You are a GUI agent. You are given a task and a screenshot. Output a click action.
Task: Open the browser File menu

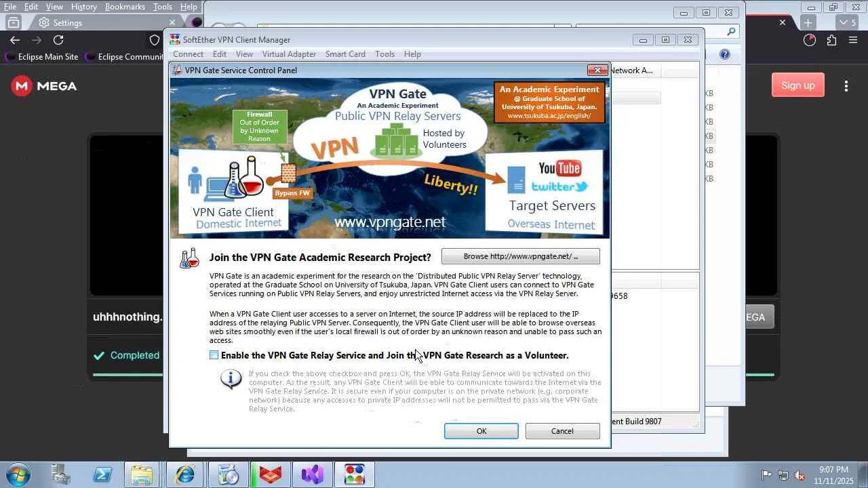(10, 7)
